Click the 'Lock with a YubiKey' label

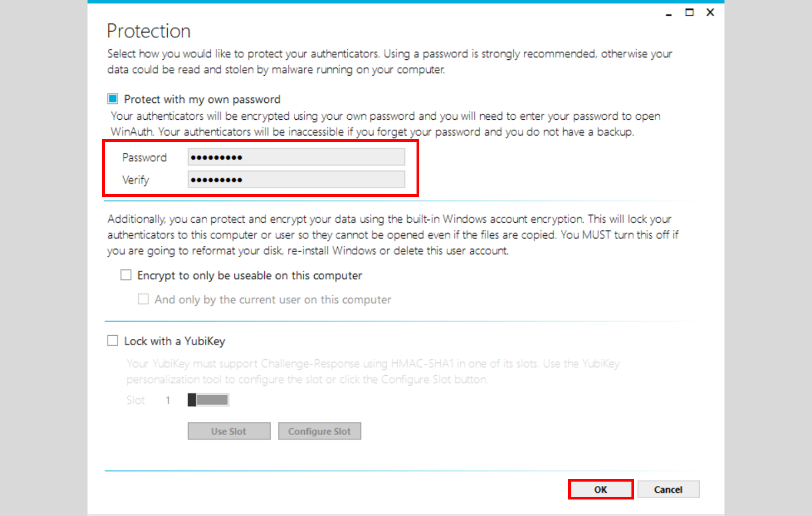[175, 341]
